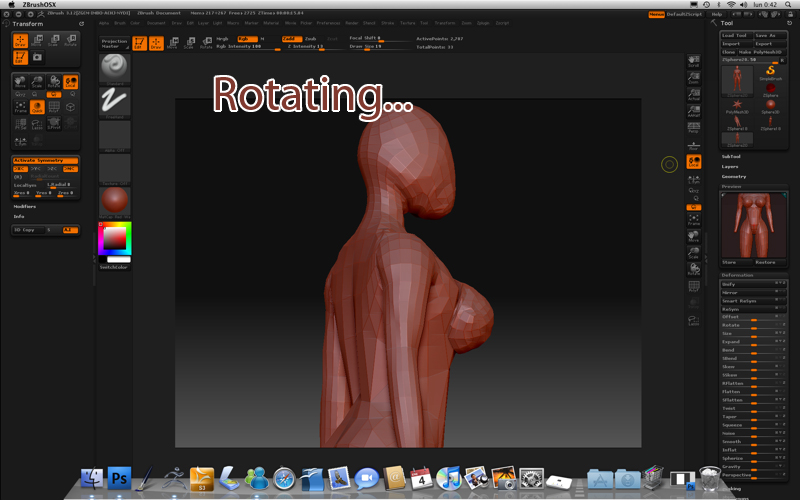Image resolution: width=800 pixels, height=500 pixels.
Task: Open the Material menu
Action: click(271, 23)
